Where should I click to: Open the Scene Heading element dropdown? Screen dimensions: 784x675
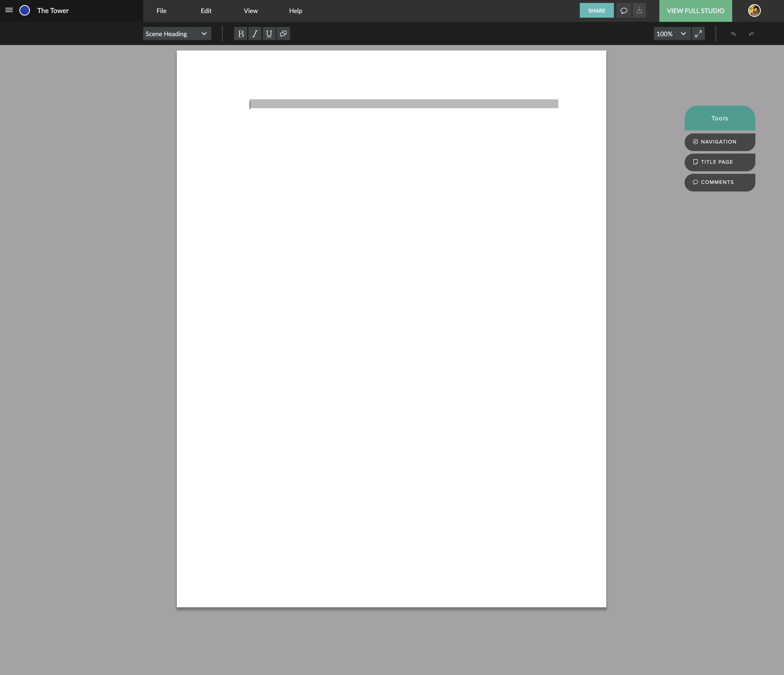coord(177,34)
